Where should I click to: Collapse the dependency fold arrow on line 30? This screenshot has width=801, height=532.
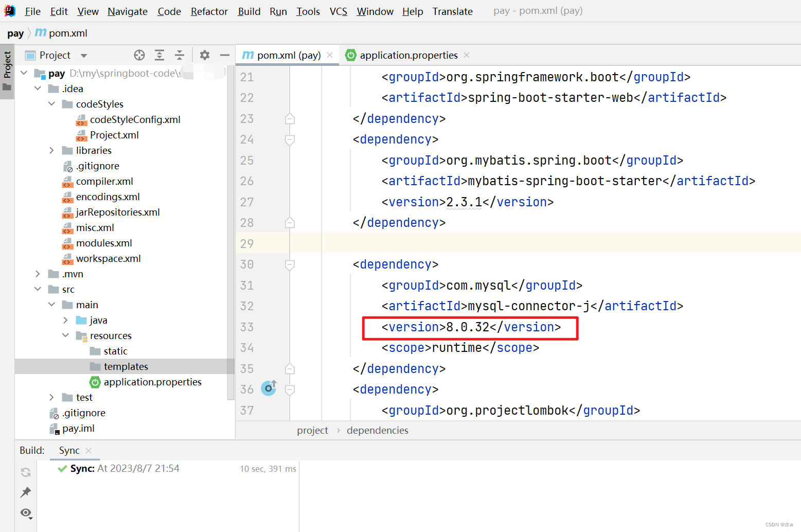coord(290,264)
